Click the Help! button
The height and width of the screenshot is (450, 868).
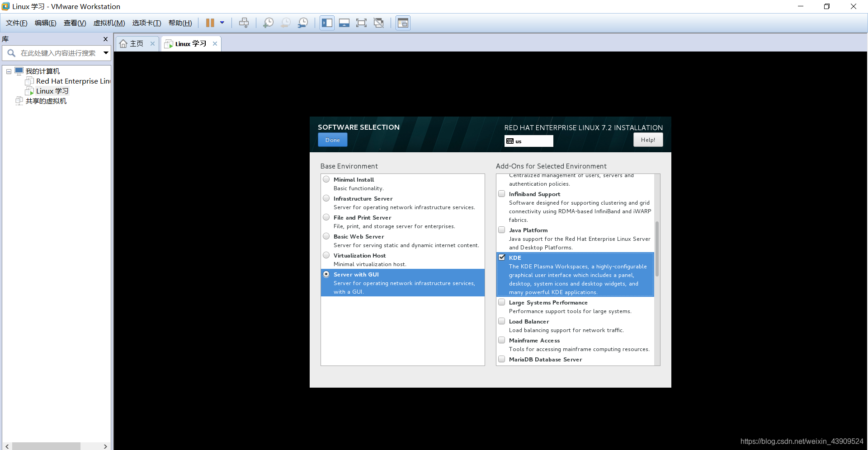click(648, 140)
